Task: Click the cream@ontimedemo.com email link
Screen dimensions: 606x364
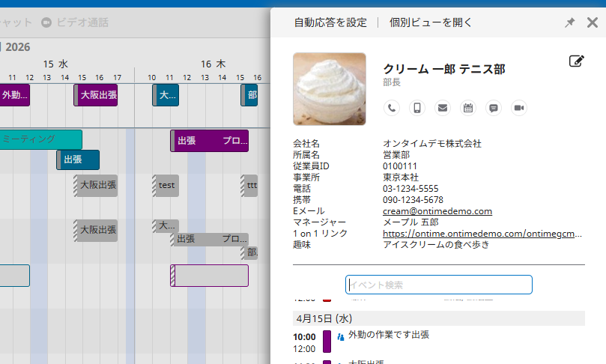Action: (437, 211)
